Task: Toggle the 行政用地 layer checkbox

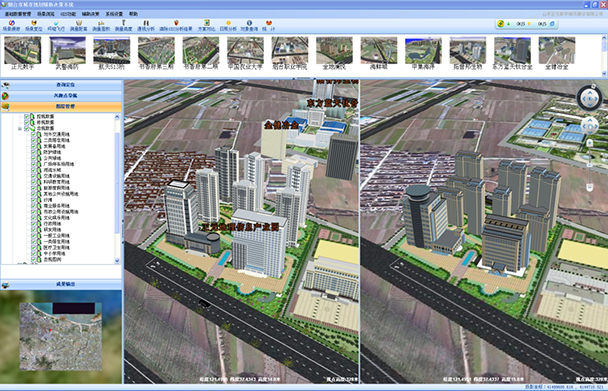Action: (34, 223)
